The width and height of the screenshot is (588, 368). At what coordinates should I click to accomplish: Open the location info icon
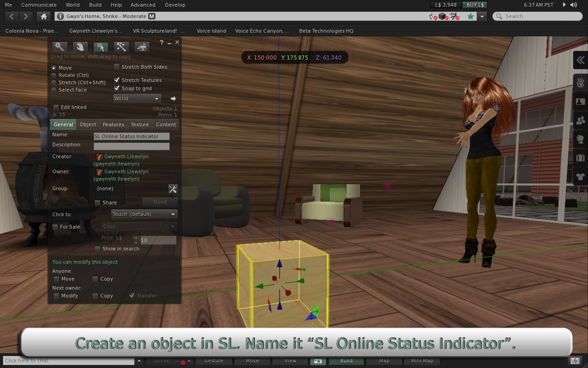(60, 16)
